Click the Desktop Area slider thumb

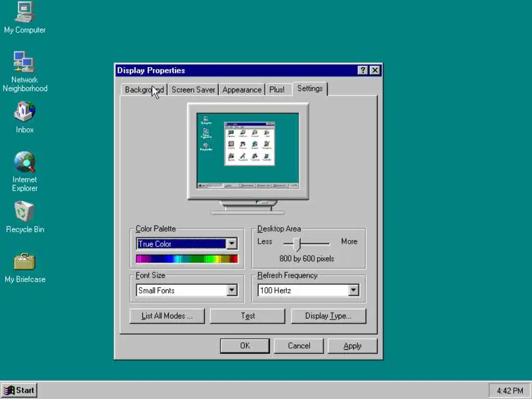tap(297, 244)
